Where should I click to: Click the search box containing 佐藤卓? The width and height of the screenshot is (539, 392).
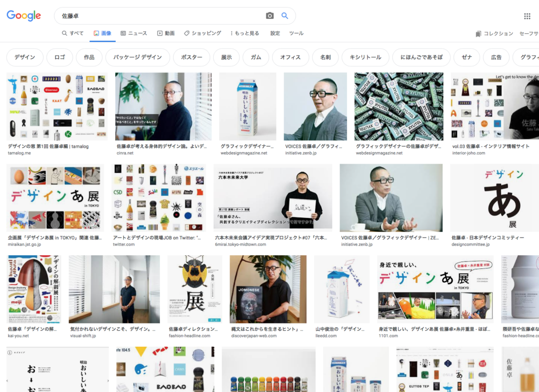point(158,16)
